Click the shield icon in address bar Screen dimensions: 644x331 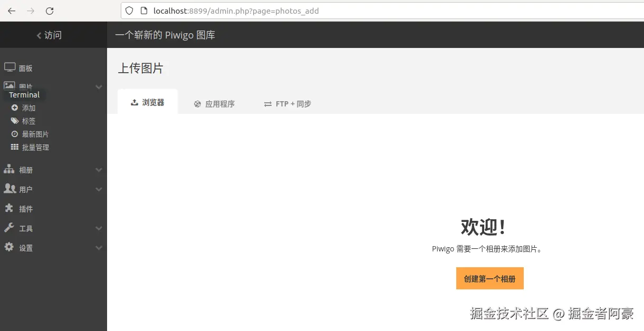pos(129,11)
